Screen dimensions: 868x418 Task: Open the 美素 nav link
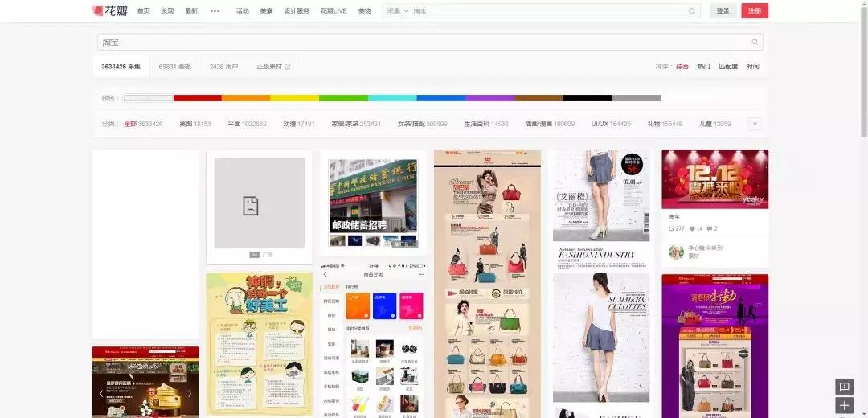click(266, 11)
